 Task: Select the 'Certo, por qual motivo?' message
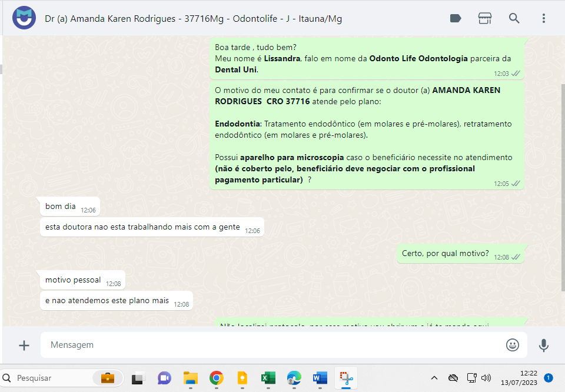pos(460,254)
